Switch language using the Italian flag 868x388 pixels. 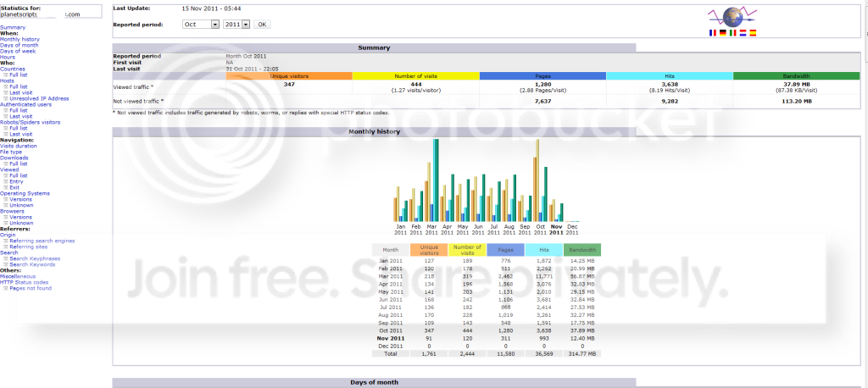click(x=732, y=33)
